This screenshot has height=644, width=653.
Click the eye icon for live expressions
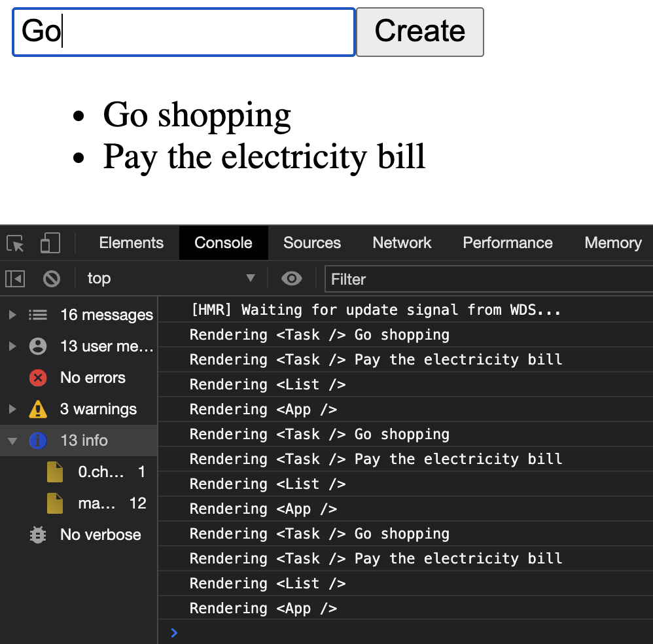tap(291, 279)
